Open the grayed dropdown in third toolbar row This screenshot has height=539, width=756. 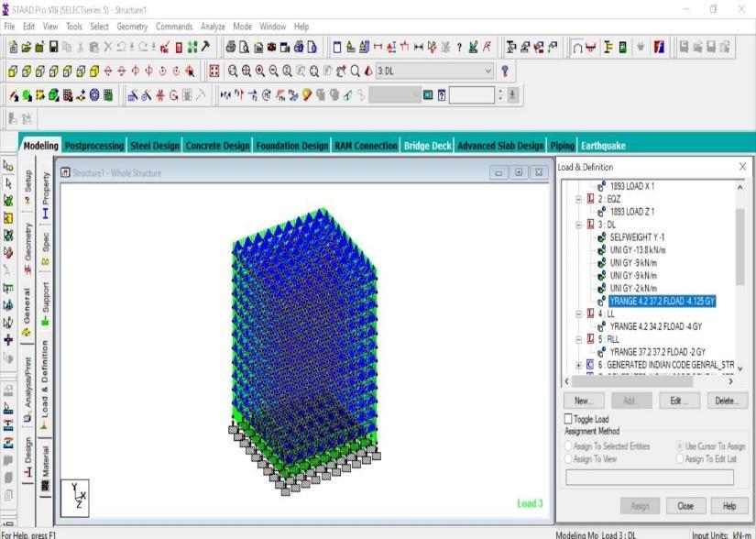tap(395, 95)
